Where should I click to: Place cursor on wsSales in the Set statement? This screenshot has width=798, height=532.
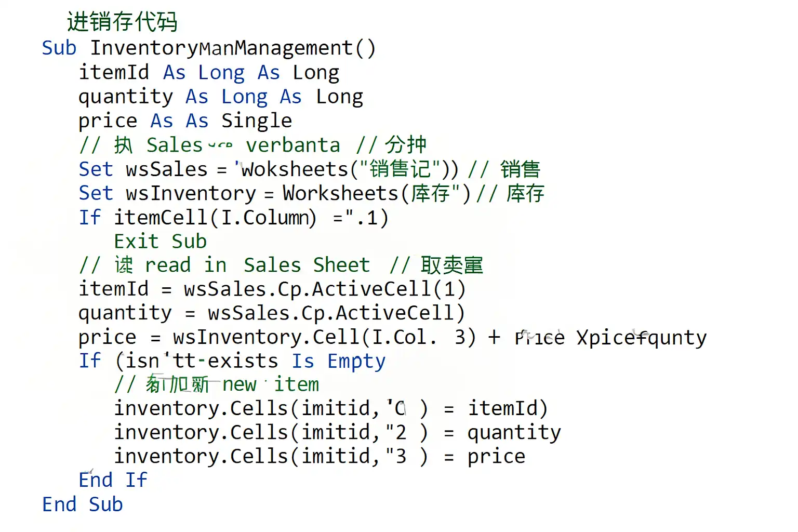[167, 169]
